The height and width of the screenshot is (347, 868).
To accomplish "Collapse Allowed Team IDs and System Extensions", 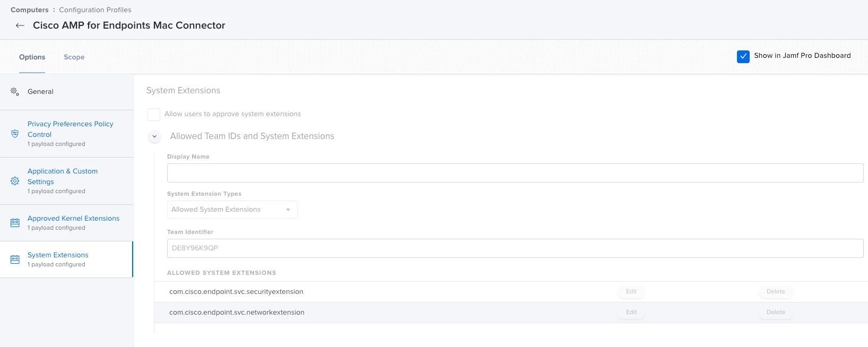I will pyautogui.click(x=154, y=136).
